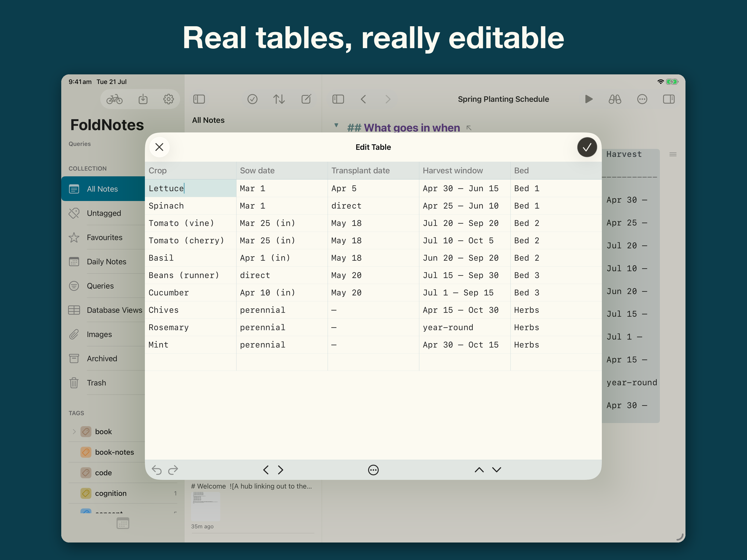This screenshot has height=560, width=747.
Task: Open Archived notes
Action: (x=103, y=358)
